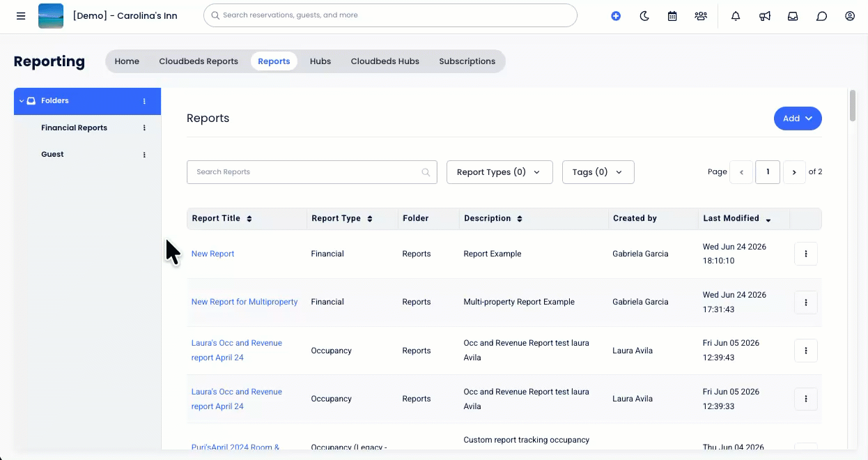Screen dimensions: 868x460
Task: Click the Folders inbox icon
Action: pyautogui.click(x=31, y=101)
